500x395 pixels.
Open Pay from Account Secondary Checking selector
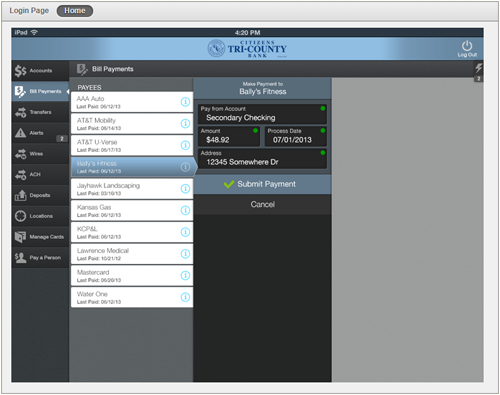pos(262,114)
